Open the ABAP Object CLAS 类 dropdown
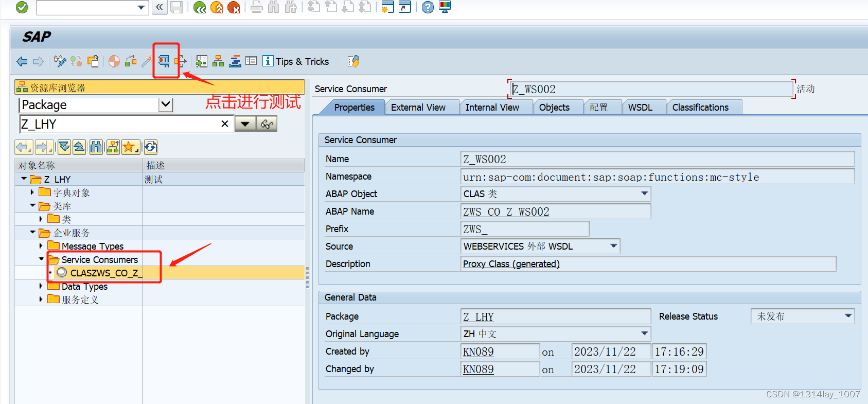This screenshot has width=868, height=404. point(644,194)
